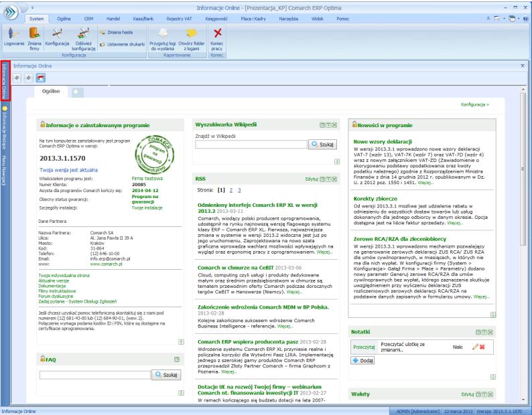Click Przygotuj logi do wysłania
This screenshot has height=415, width=532.
(x=163, y=39)
